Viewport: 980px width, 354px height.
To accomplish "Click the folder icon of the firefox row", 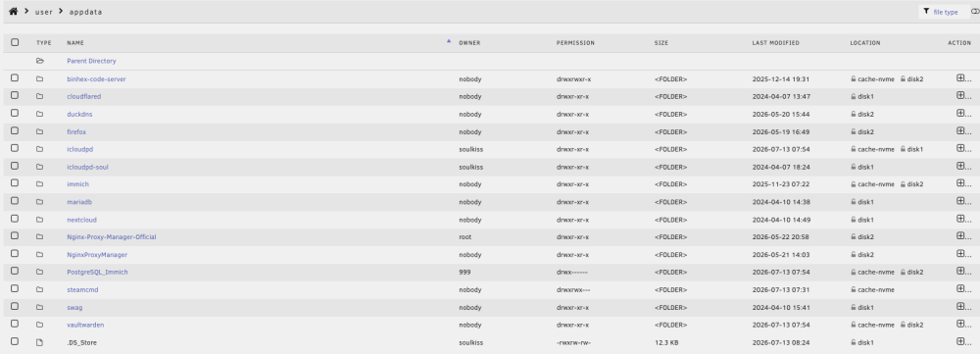I will (40, 132).
